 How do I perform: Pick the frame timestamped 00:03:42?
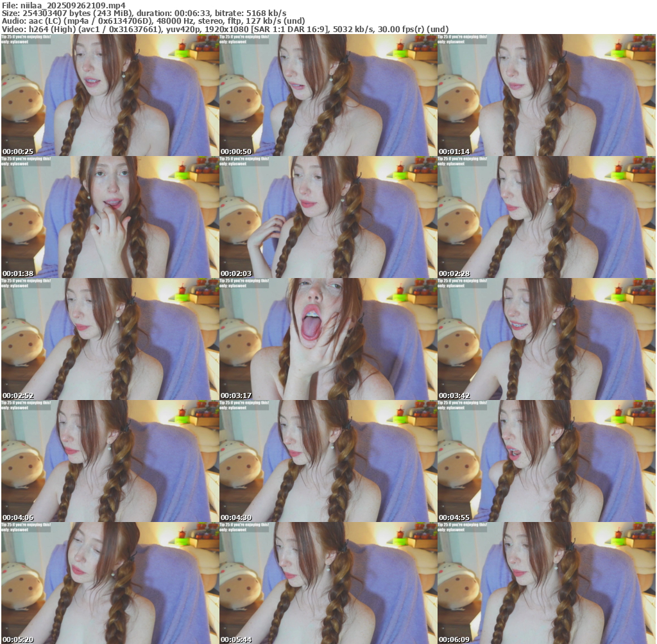click(546, 339)
